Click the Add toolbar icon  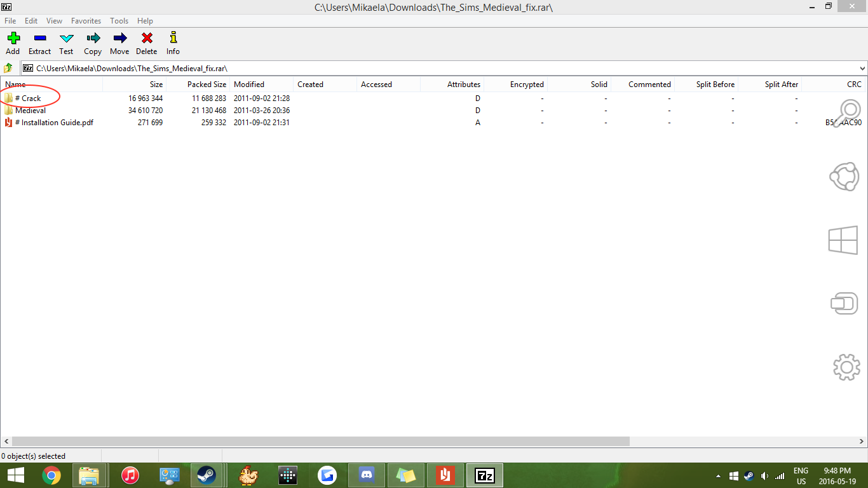point(13,43)
